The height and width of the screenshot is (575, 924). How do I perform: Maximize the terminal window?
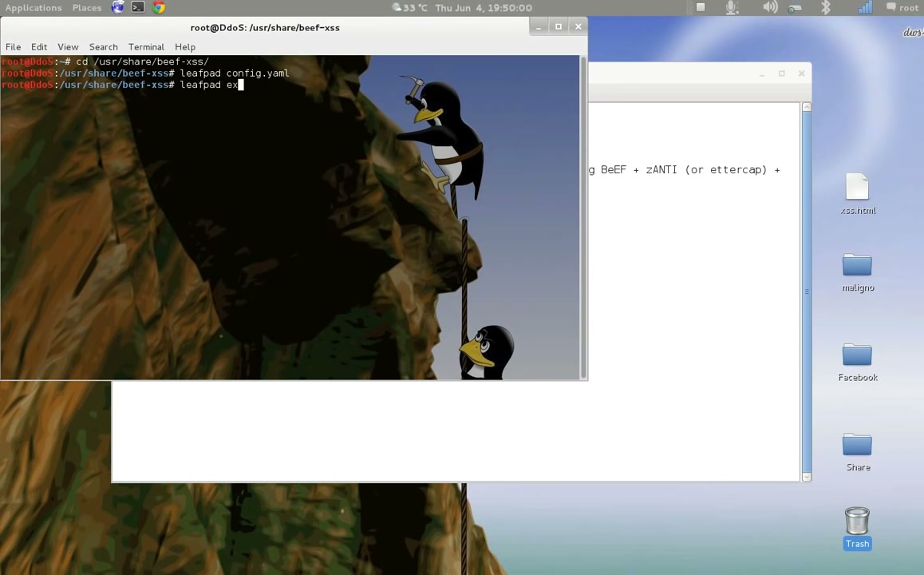click(558, 26)
